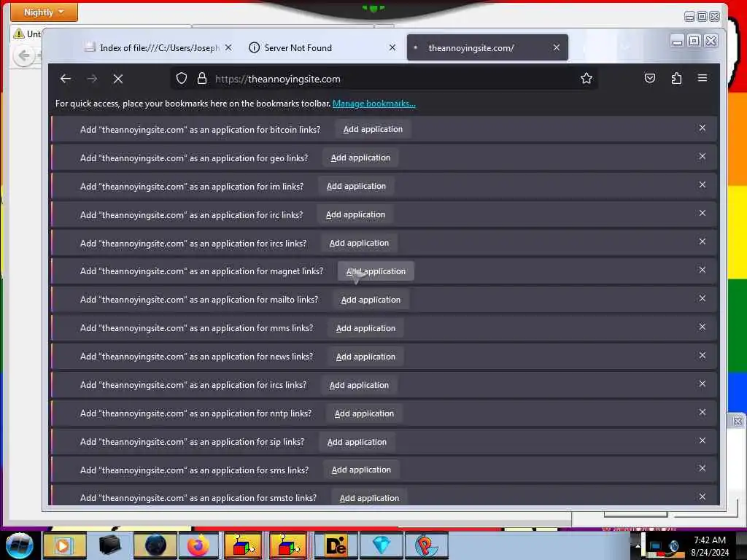747x560 pixels.
Task: Dismiss the geo links notification
Action: pos(703,156)
